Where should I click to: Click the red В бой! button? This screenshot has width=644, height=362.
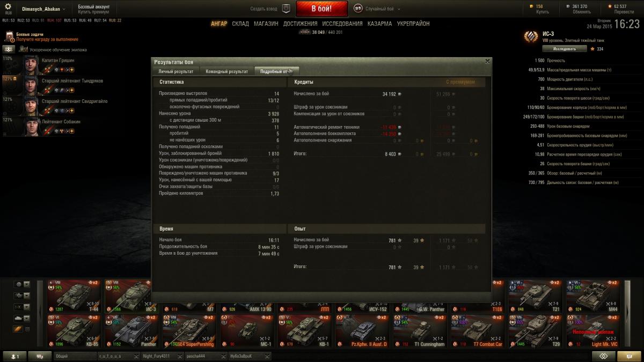click(321, 9)
